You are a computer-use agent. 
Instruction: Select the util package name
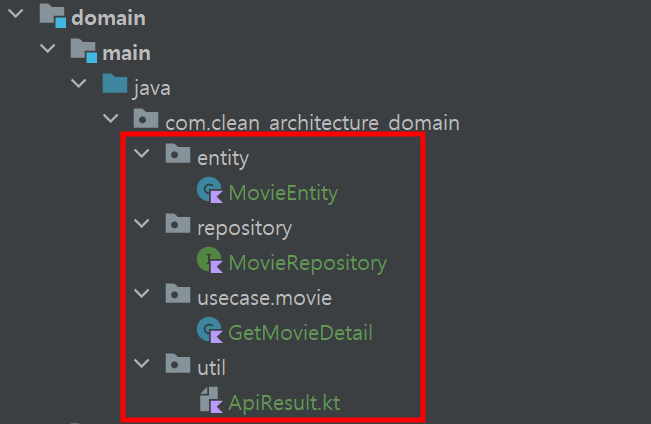[x=211, y=368]
